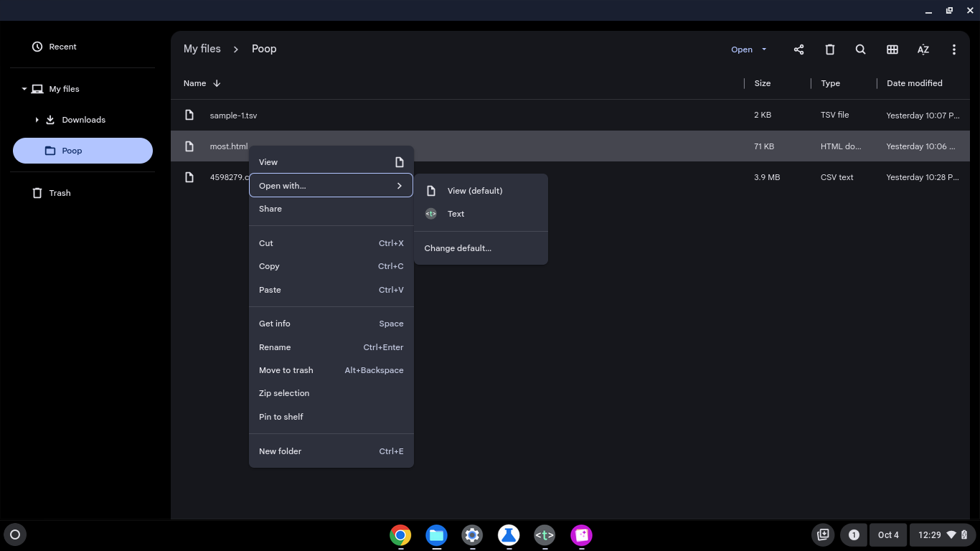Open the dropdown arrow beside Open
The width and height of the screenshot is (980, 551).
tap(764, 50)
